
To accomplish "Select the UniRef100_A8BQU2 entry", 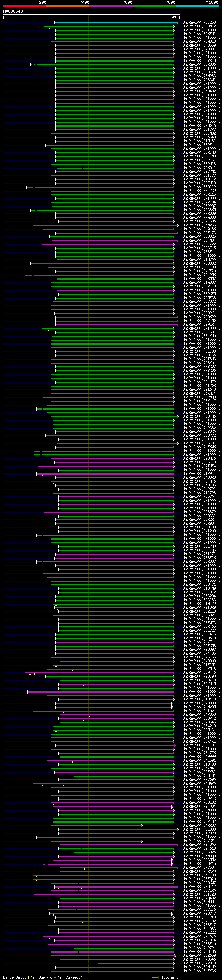I will (199, 263).
